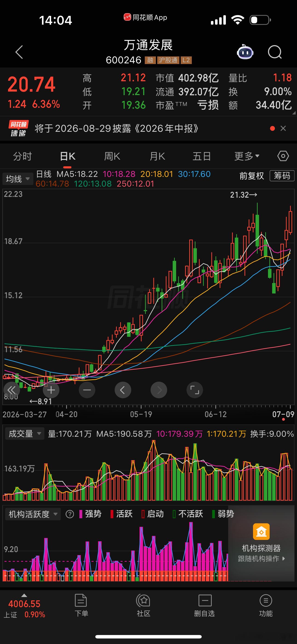
Task: Toggle 筹码 chip distribution button
Action: click(x=282, y=176)
